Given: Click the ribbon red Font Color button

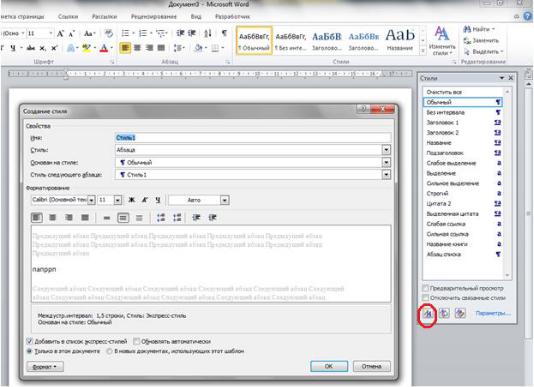Looking at the screenshot, I should coord(105,48).
